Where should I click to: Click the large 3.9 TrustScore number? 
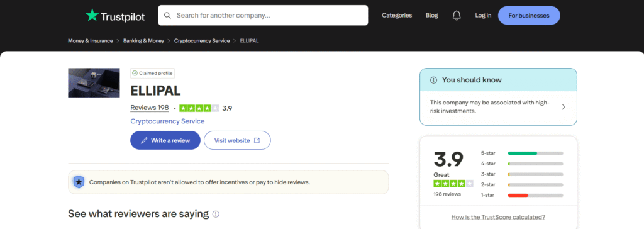pyautogui.click(x=448, y=160)
